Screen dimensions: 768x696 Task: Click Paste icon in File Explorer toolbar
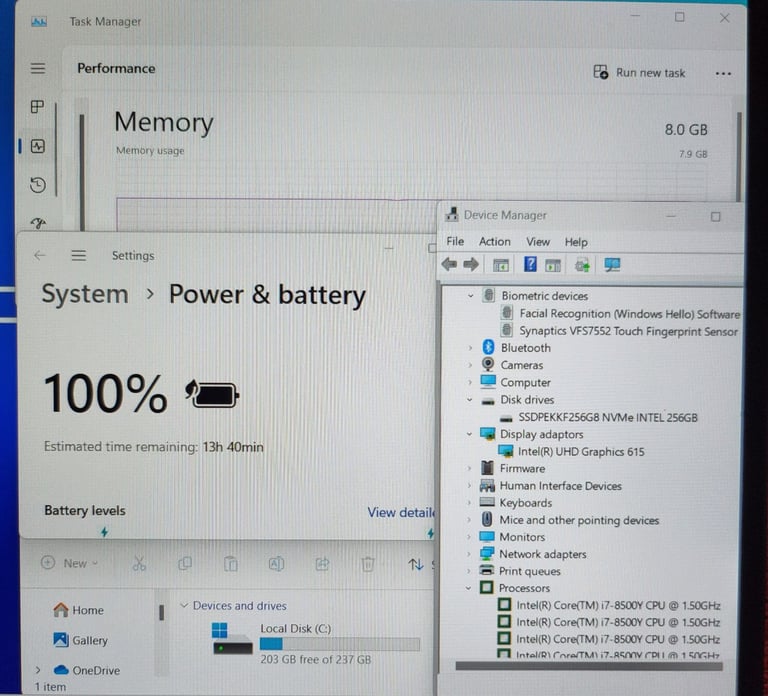[231, 564]
